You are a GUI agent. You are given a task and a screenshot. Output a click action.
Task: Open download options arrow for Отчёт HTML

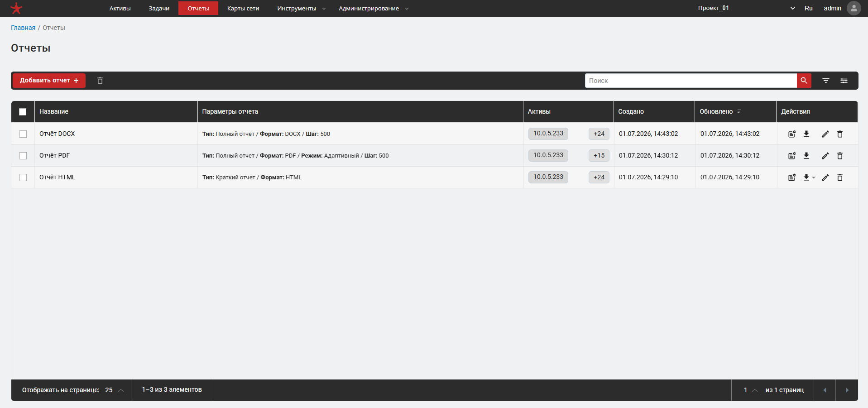[814, 178]
